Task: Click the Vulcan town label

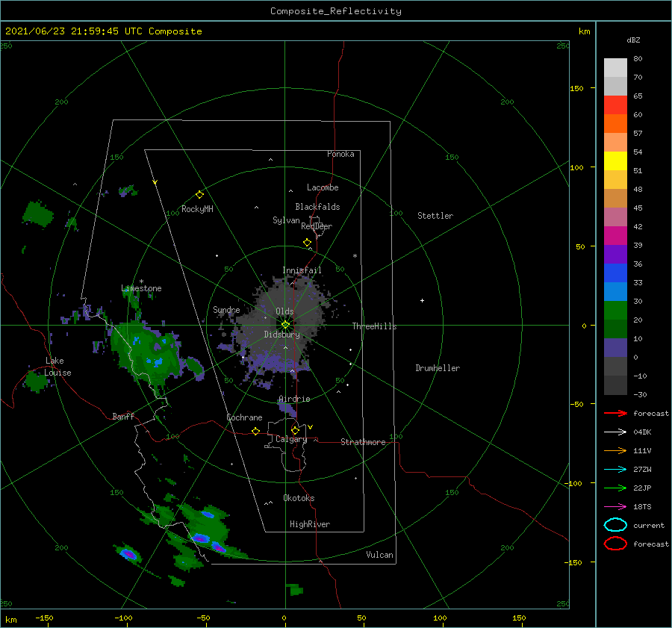Action: tap(379, 555)
